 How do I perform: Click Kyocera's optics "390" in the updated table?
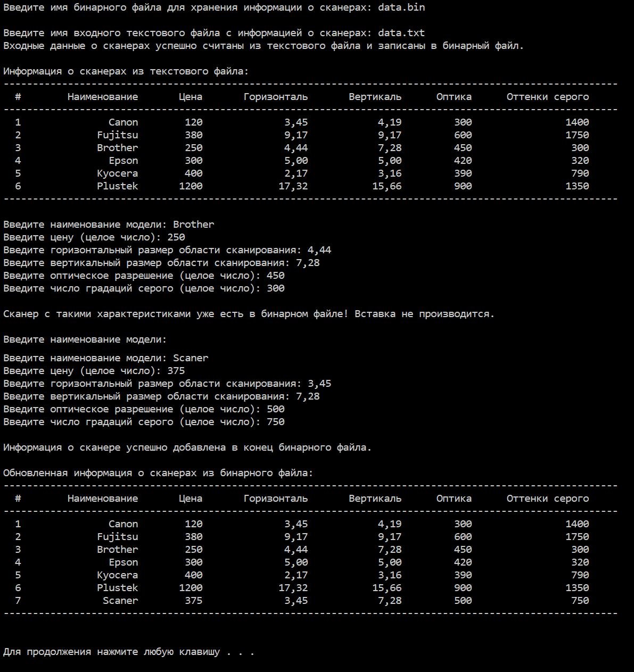tap(463, 575)
